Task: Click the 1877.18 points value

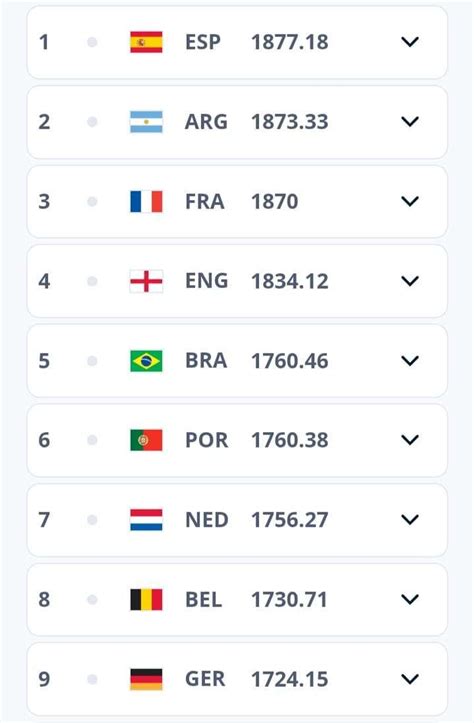Action: 290,42
